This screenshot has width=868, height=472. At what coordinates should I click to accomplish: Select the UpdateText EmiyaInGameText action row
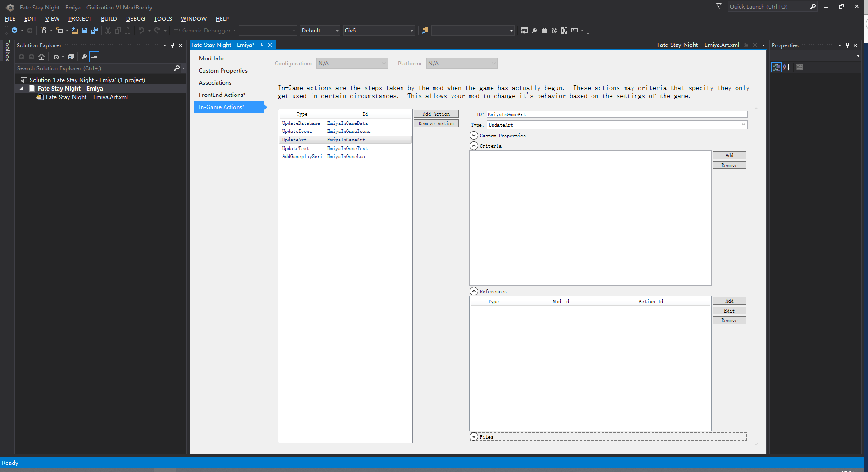(x=345, y=148)
